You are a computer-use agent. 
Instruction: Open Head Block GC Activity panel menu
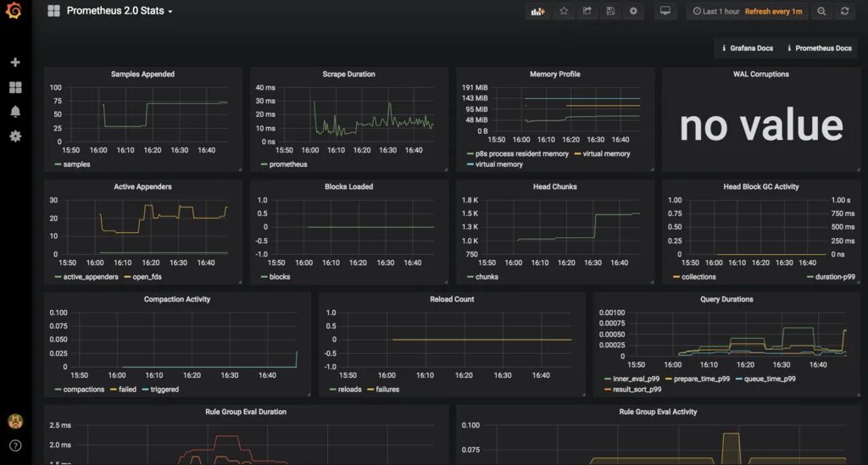point(761,187)
